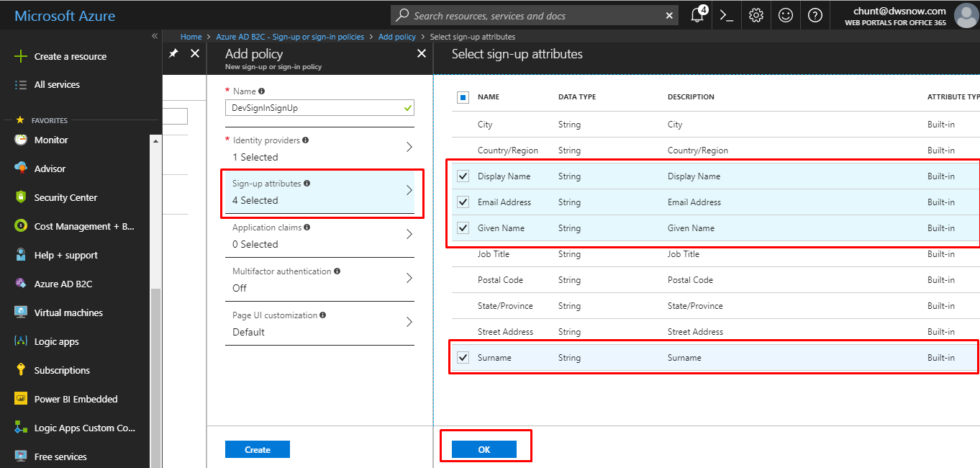Click the All services list icon
The width and height of the screenshot is (980, 468).
coord(21,84)
